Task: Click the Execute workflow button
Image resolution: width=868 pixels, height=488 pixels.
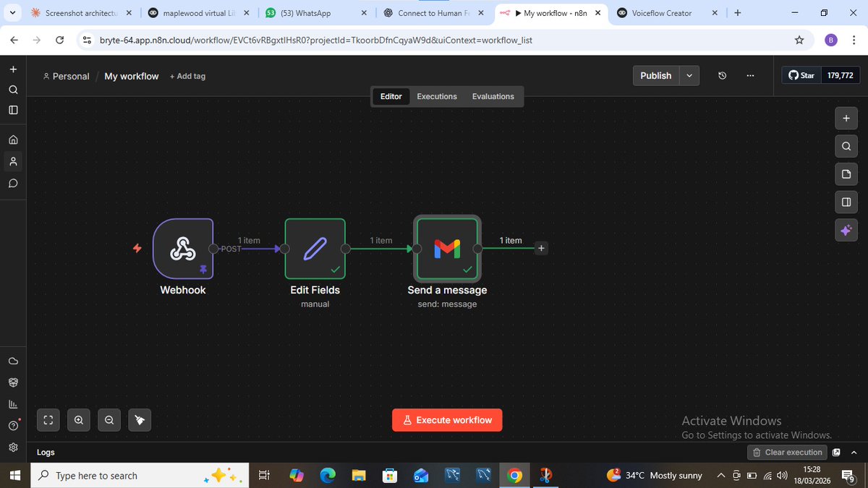Action: pos(447,420)
